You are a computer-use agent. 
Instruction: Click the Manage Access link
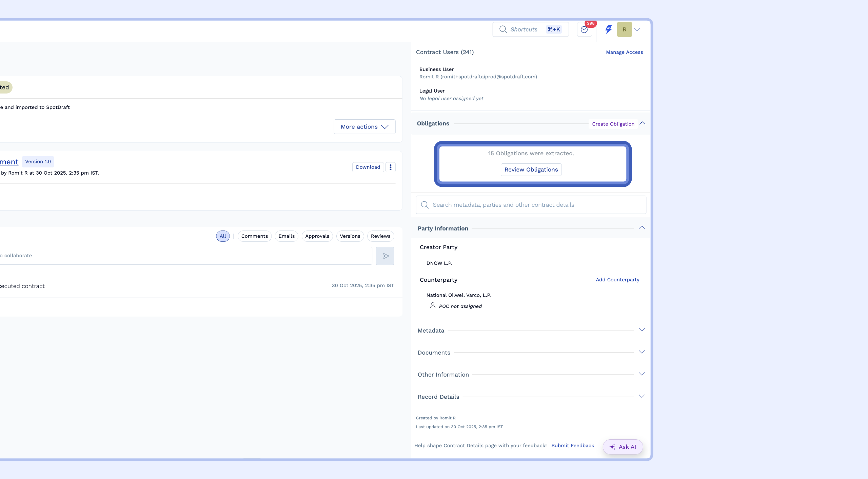coord(624,52)
